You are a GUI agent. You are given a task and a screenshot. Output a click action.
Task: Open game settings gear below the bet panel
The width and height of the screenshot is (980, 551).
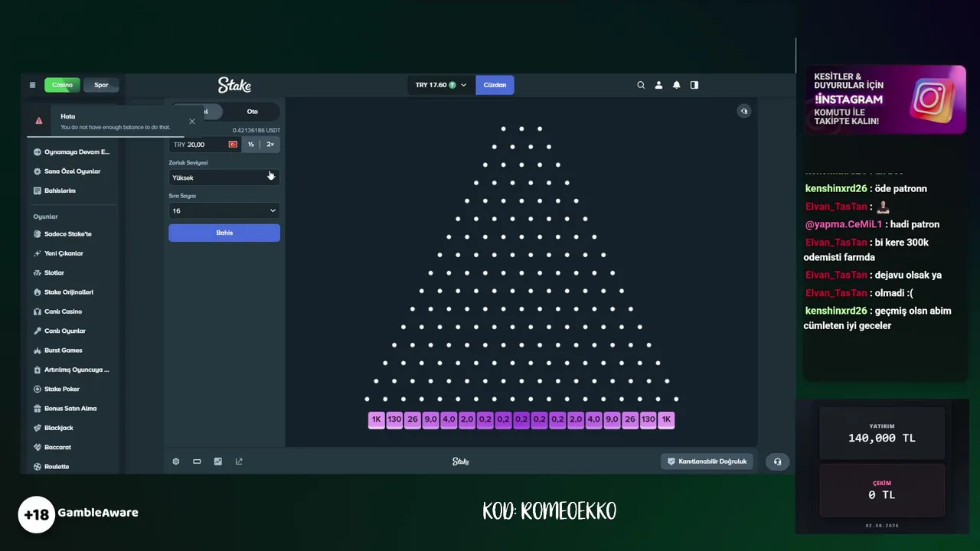point(176,461)
